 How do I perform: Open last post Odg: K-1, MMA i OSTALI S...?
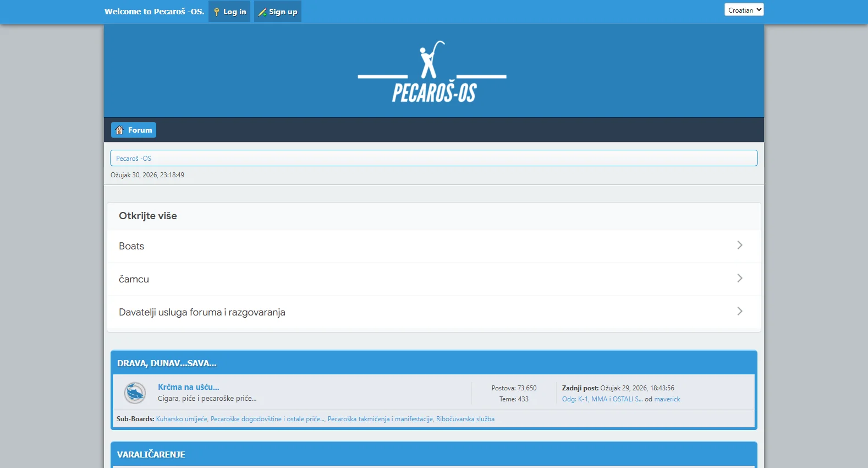coord(602,399)
